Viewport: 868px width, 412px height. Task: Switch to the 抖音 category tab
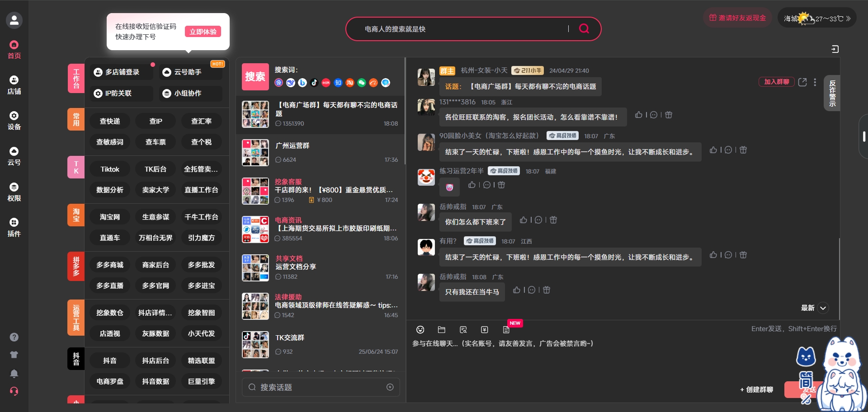75,358
